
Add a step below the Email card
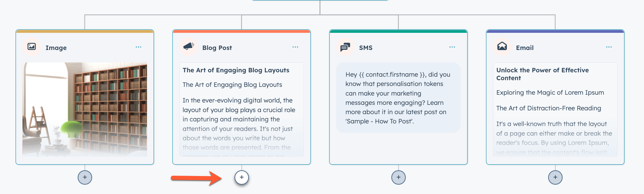(555, 177)
